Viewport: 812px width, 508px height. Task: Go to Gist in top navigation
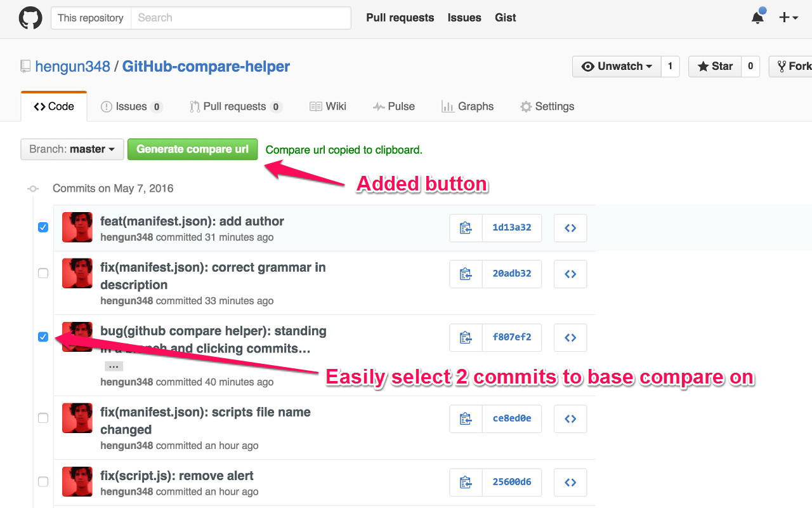[506, 18]
